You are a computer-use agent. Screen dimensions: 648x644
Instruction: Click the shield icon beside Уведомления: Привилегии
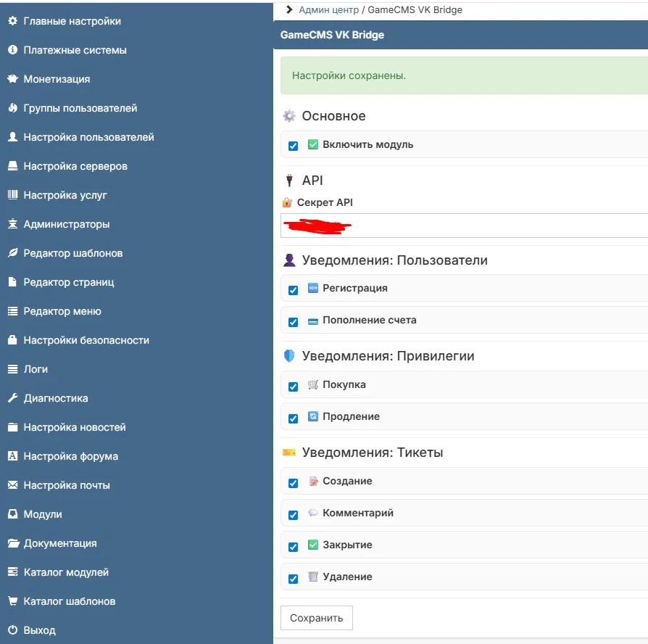pos(289,355)
